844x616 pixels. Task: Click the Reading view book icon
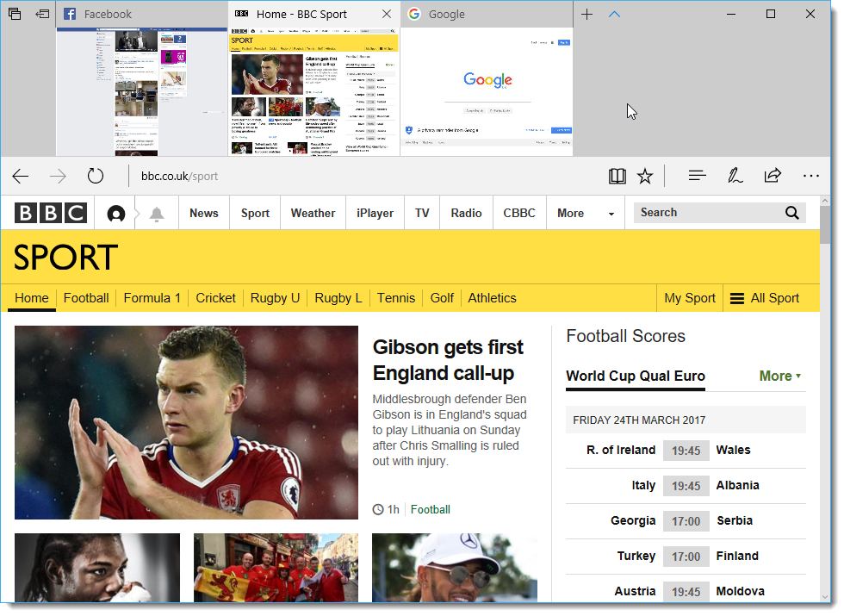[x=617, y=177]
